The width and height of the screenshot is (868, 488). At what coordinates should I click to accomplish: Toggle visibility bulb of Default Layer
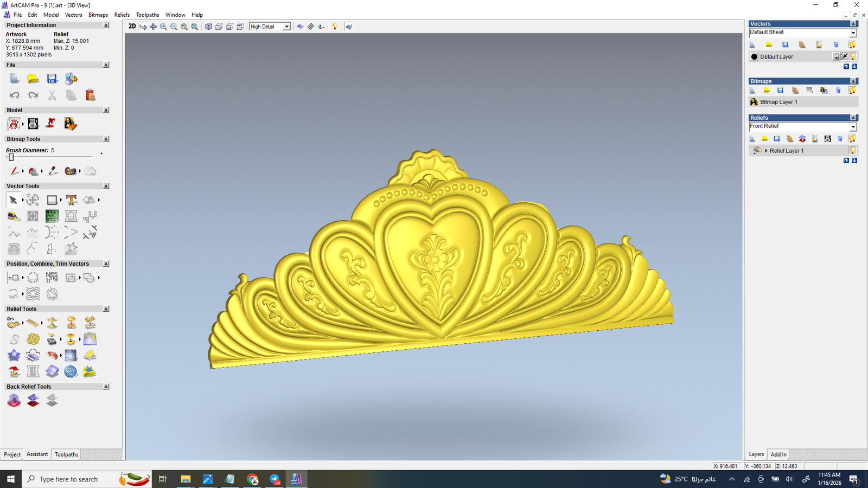pos(853,57)
